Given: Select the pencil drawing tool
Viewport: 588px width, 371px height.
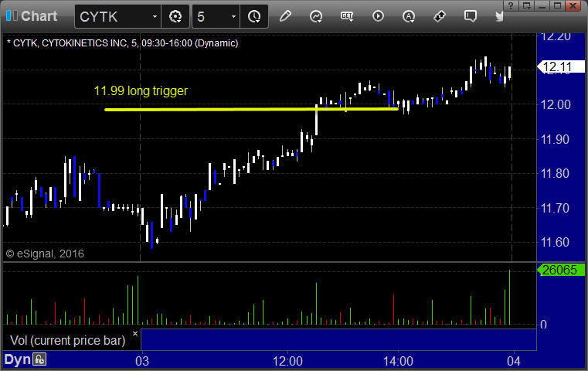Looking at the screenshot, I should 285,16.
